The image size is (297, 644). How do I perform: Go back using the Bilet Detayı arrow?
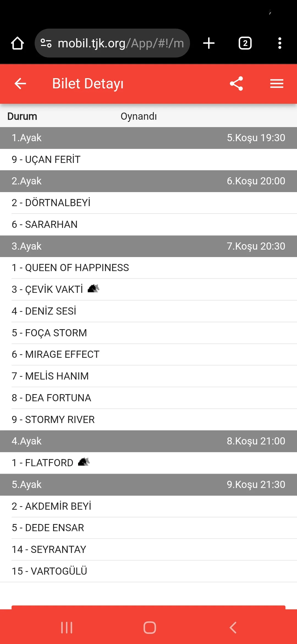pos(20,84)
